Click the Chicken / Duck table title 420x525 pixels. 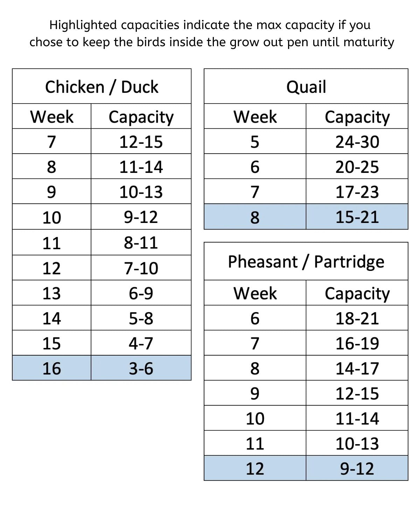[101, 87]
